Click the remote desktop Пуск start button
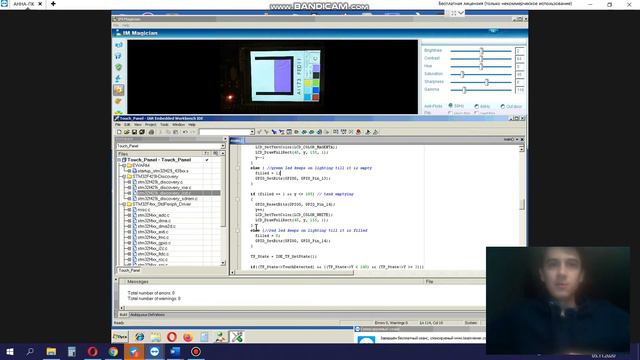640x360 pixels. tap(120, 337)
